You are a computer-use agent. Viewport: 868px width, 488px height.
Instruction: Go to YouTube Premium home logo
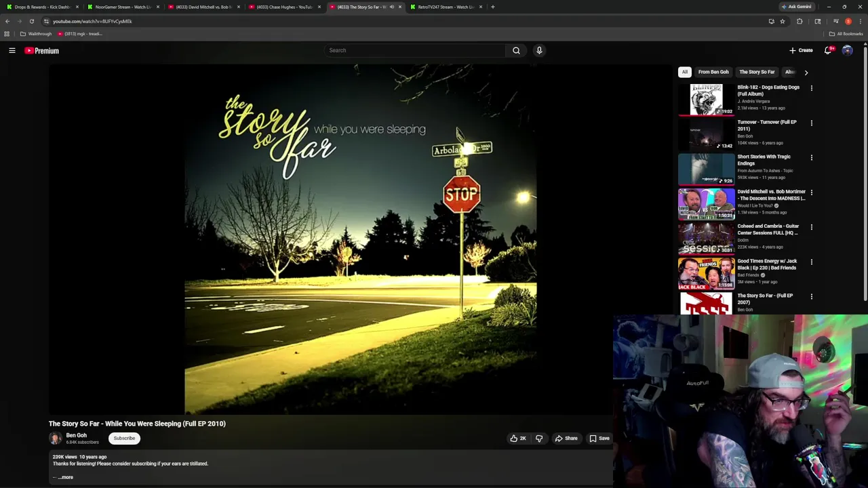pos(42,50)
